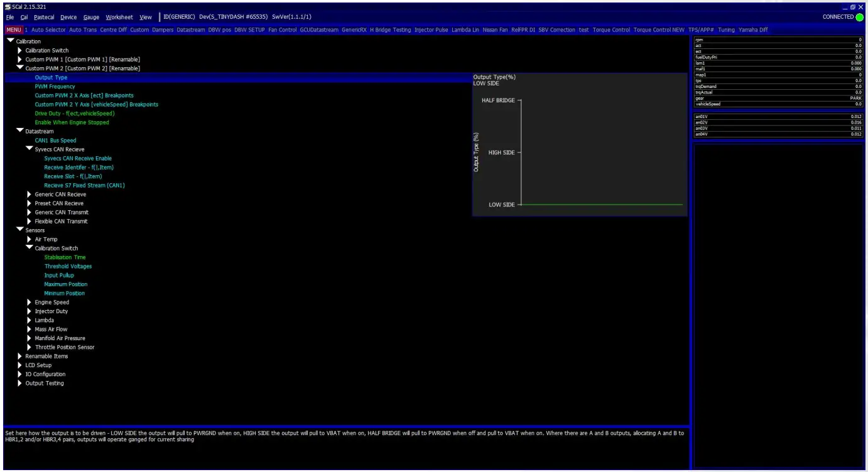Select the Maximum Position item
The image size is (868, 472).
point(66,284)
